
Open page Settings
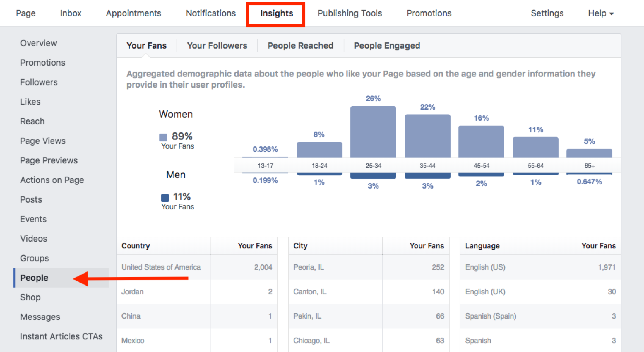coord(547,13)
